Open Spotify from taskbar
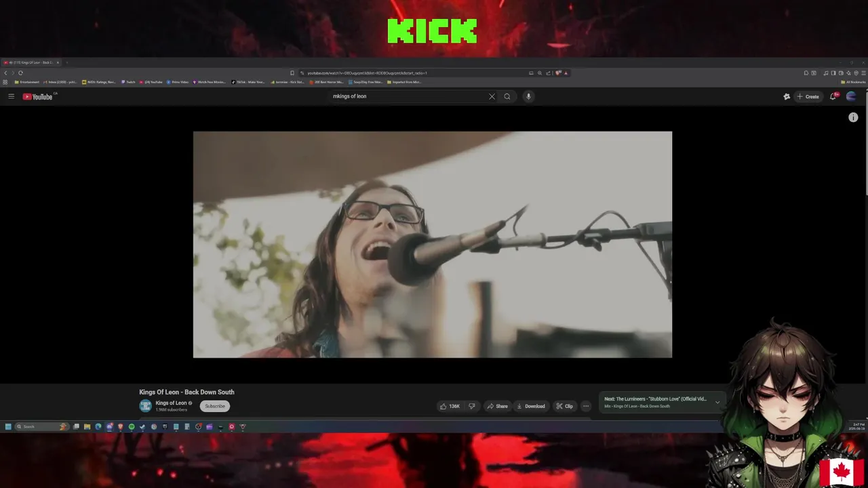The image size is (868, 488). click(x=132, y=426)
